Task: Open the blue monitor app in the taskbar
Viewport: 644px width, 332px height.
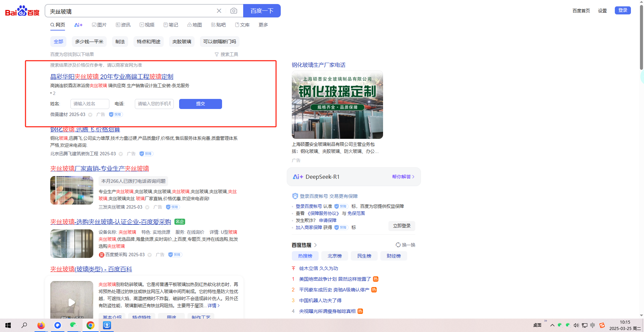Action: point(107,325)
